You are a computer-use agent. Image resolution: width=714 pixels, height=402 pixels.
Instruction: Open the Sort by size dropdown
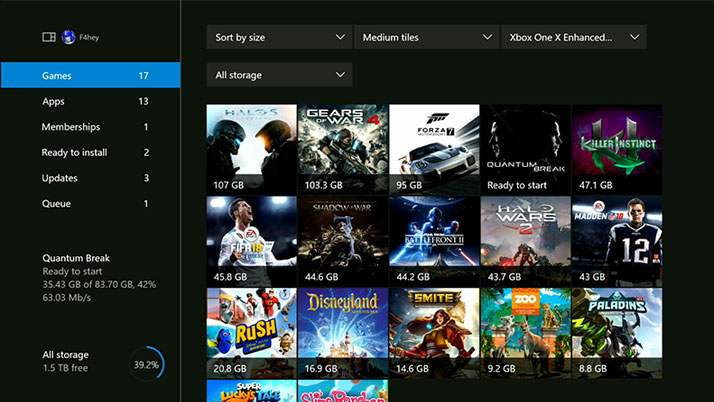point(278,38)
